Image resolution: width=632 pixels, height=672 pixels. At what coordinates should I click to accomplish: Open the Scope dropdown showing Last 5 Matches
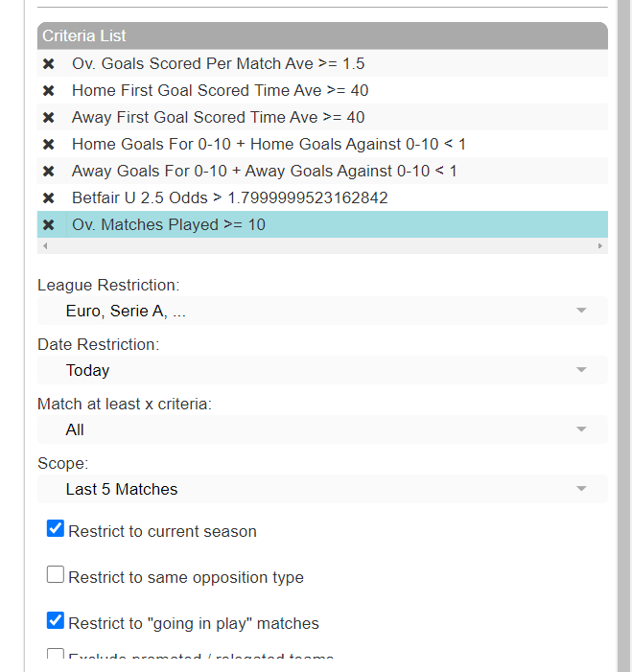[322, 490]
